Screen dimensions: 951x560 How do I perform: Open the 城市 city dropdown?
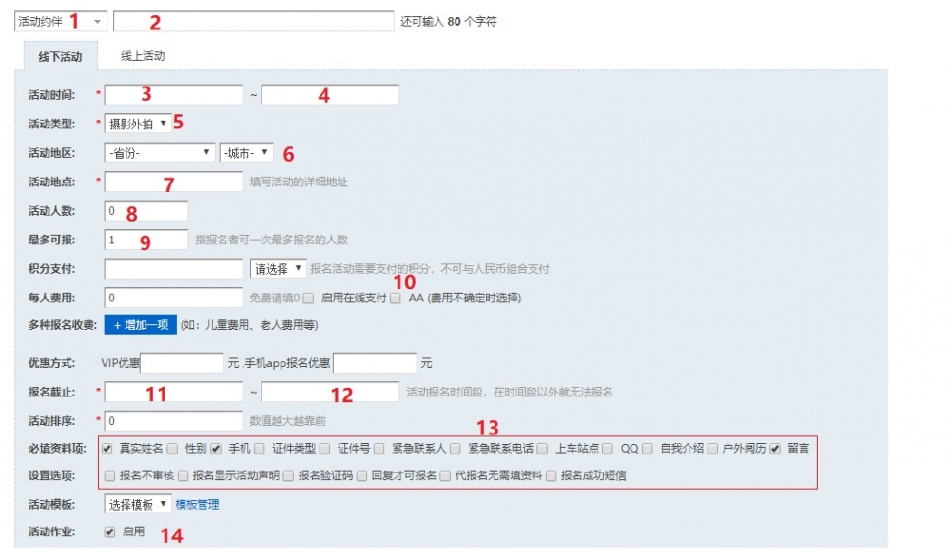[x=245, y=152]
